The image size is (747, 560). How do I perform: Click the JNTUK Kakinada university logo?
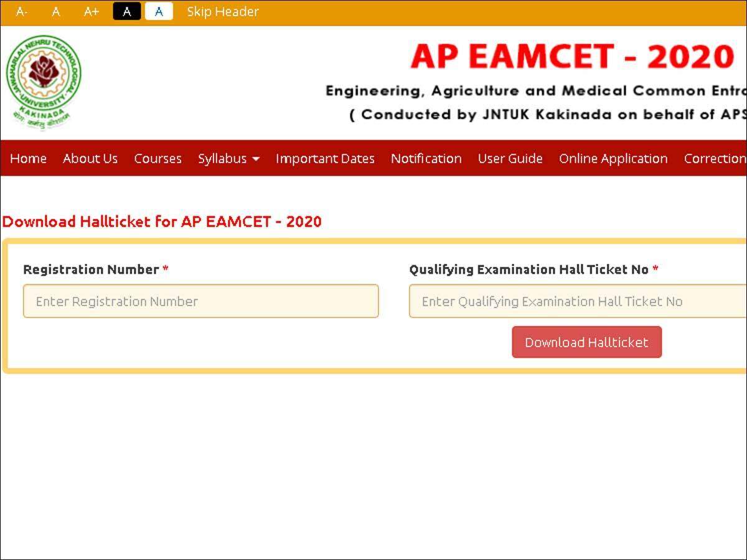pos(44,81)
